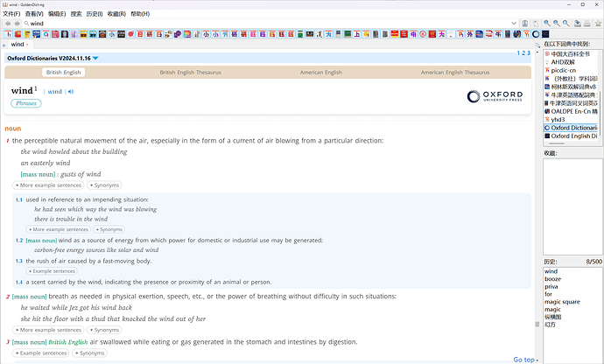Play wind pronunciation next to phonetic
Viewport: 604px width, 364px height.
(71, 92)
